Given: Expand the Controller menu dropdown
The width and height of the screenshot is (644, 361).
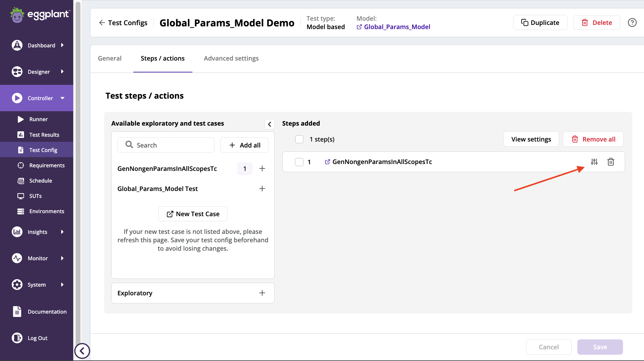Looking at the screenshot, I should pyautogui.click(x=63, y=98).
